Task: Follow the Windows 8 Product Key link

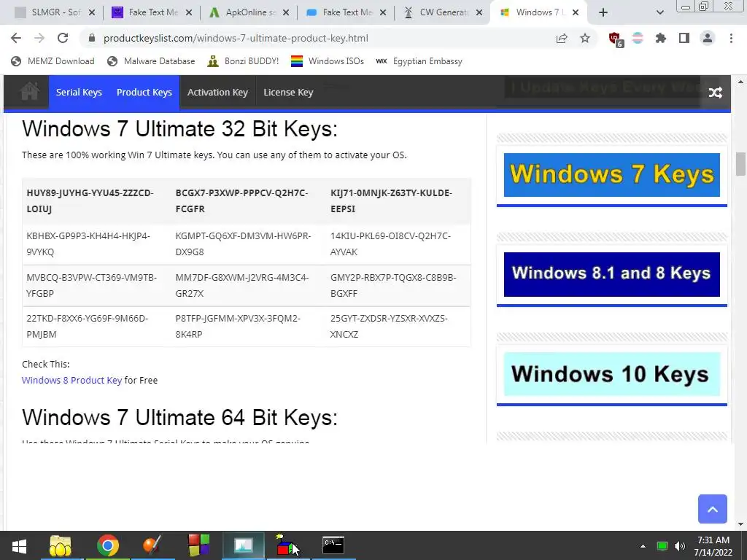Action: pos(72,380)
